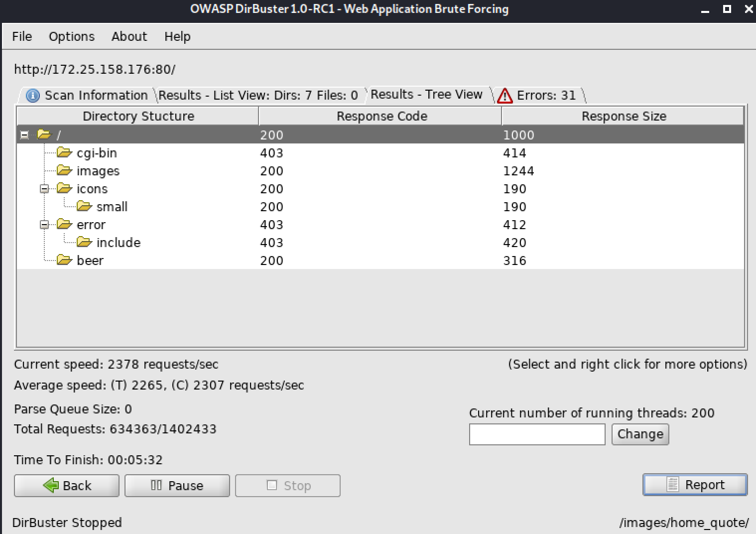The image size is (756, 534).
Task: Click the pause bars icon
Action: point(156,485)
